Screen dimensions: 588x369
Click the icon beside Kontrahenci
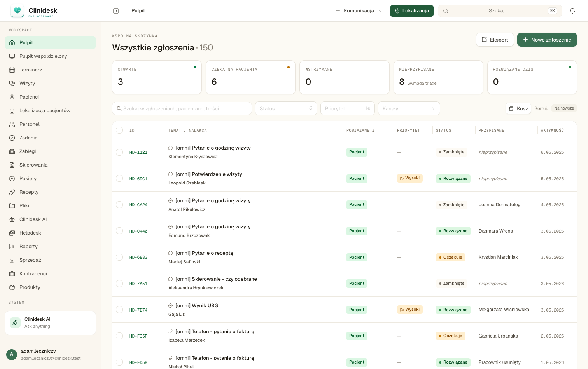point(12,274)
